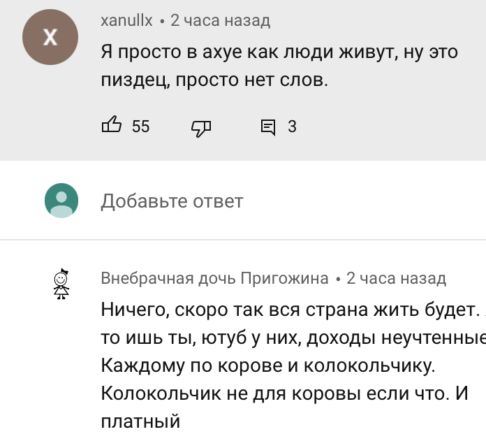Open the stick-figure avatar of second commenter
This screenshot has width=486, height=448.
[61, 284]
